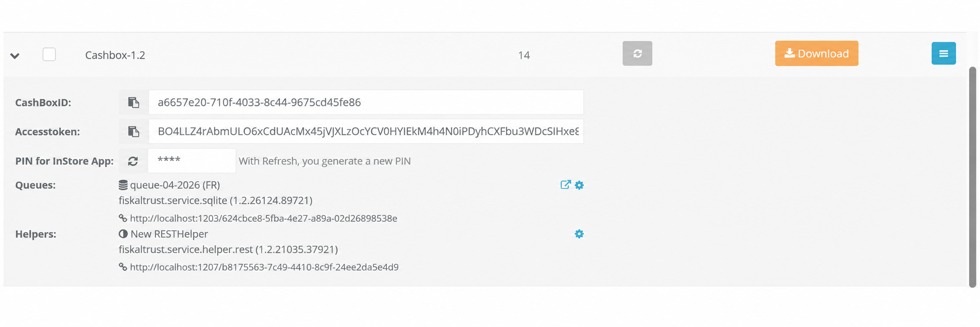The width and height of the screenshot is (980, 327).
Task: Click the vertical scrollbar on the right
Action: coord(972,177)
